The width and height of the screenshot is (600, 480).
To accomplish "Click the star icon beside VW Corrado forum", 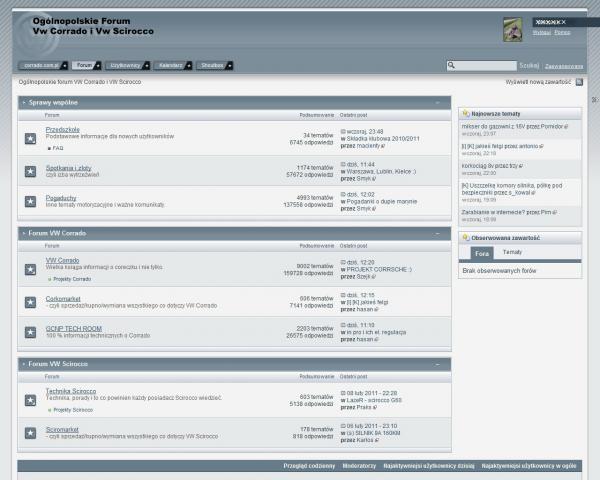I will click(30, 269).
